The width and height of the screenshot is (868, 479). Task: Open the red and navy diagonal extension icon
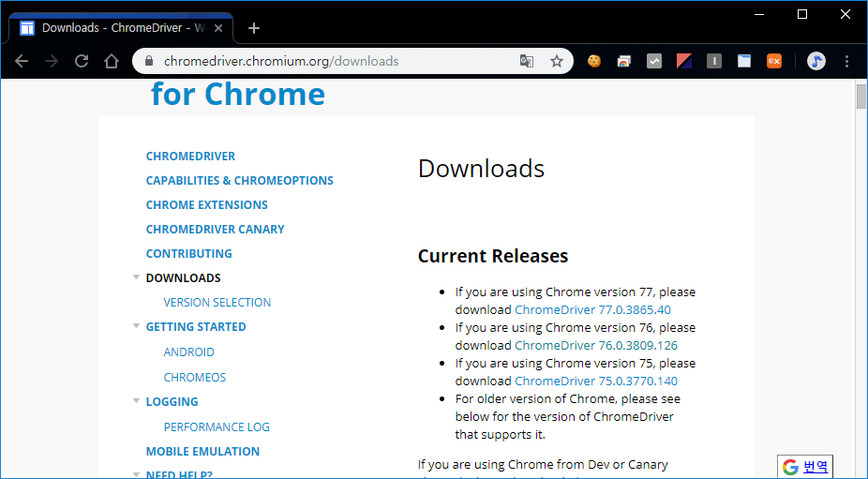[684, 61]
